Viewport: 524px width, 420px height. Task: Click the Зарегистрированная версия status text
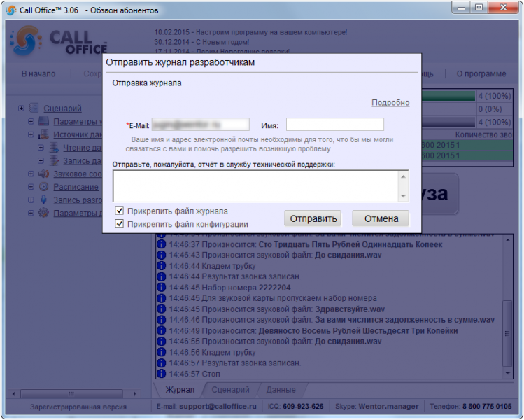[78, 407]
